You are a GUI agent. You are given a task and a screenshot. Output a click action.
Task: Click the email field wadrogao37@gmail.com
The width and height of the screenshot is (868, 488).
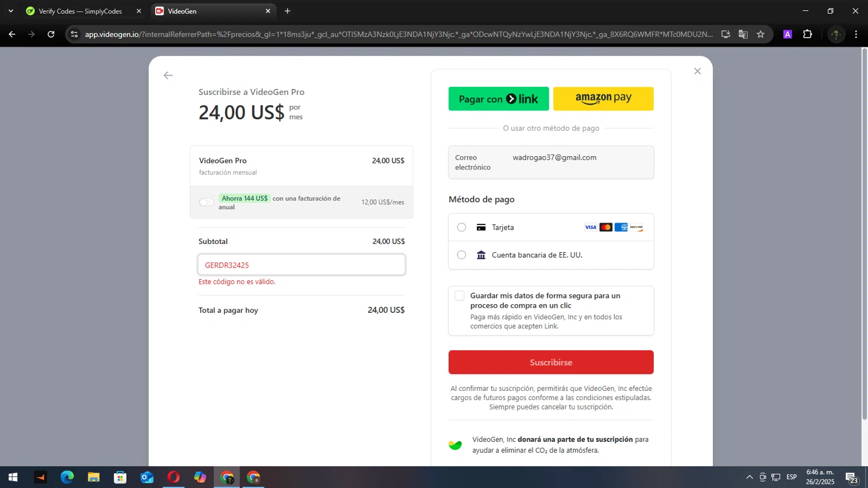(x=551, y=162)
